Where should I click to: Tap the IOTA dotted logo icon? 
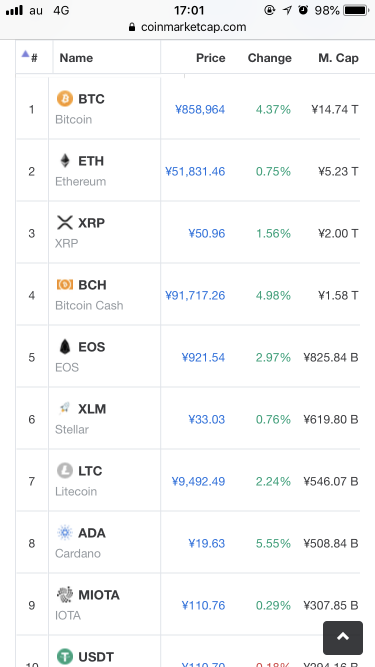65,595
